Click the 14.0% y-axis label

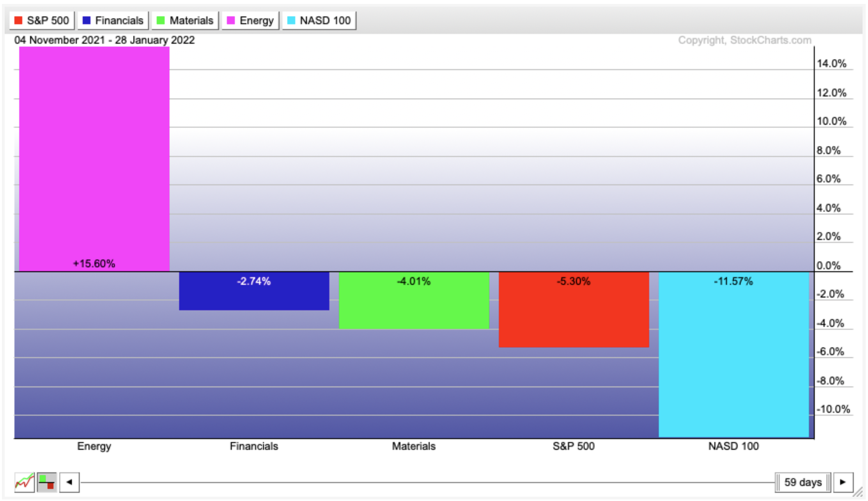832,64
